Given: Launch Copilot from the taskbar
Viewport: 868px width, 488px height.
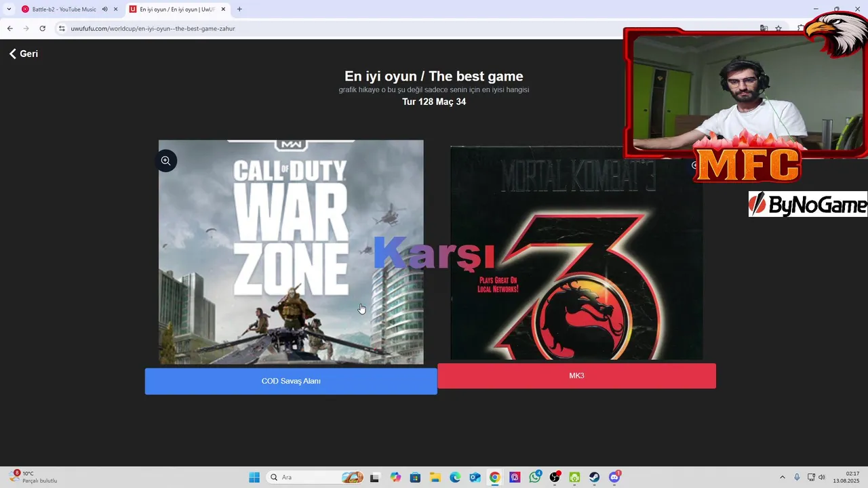Looking at the screenshot, I should pyautogui.click(x=395, y=477).
